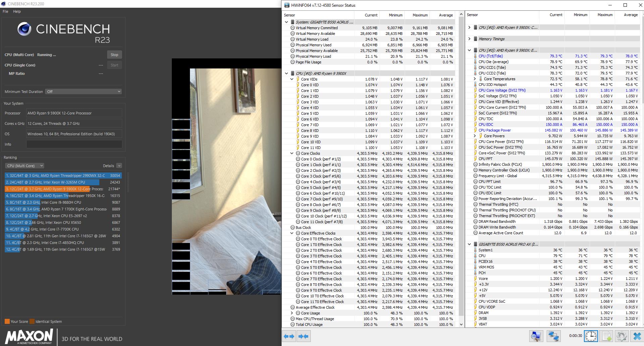This screenshot has height=346, width=644.
Task: Open HWiNFO sensor settings gear
Action: click(x=622, y=336)
